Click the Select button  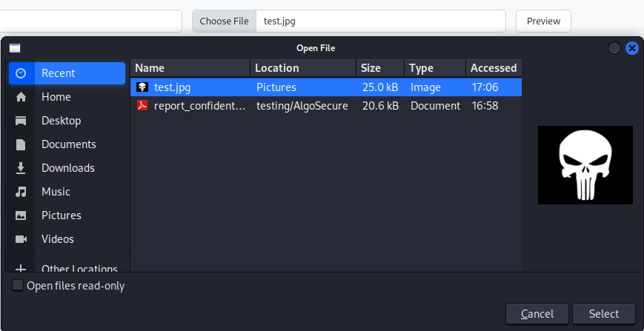pos(604,314)
